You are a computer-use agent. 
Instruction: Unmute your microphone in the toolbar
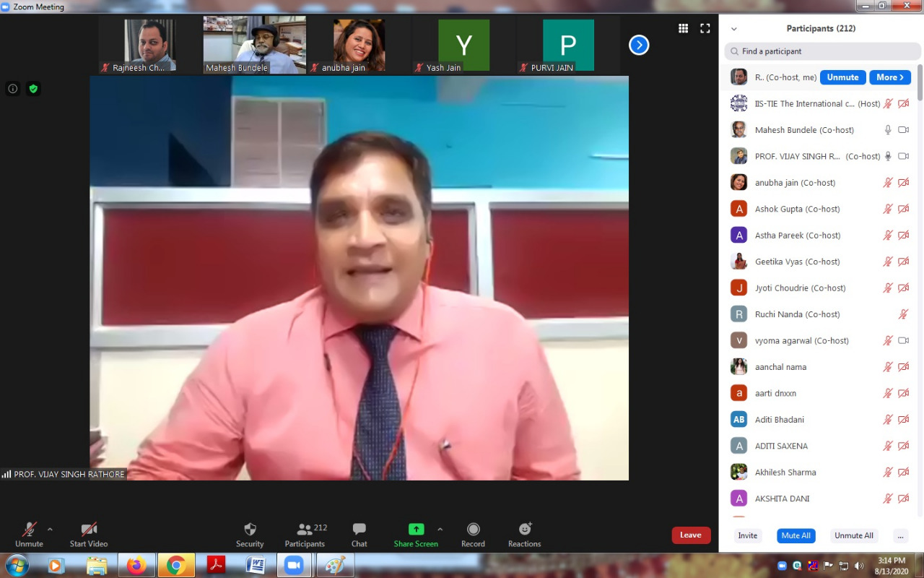point(29,530)
